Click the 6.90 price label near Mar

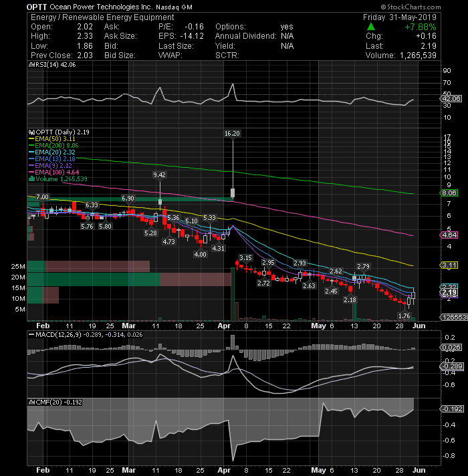[x=128, y=199]
